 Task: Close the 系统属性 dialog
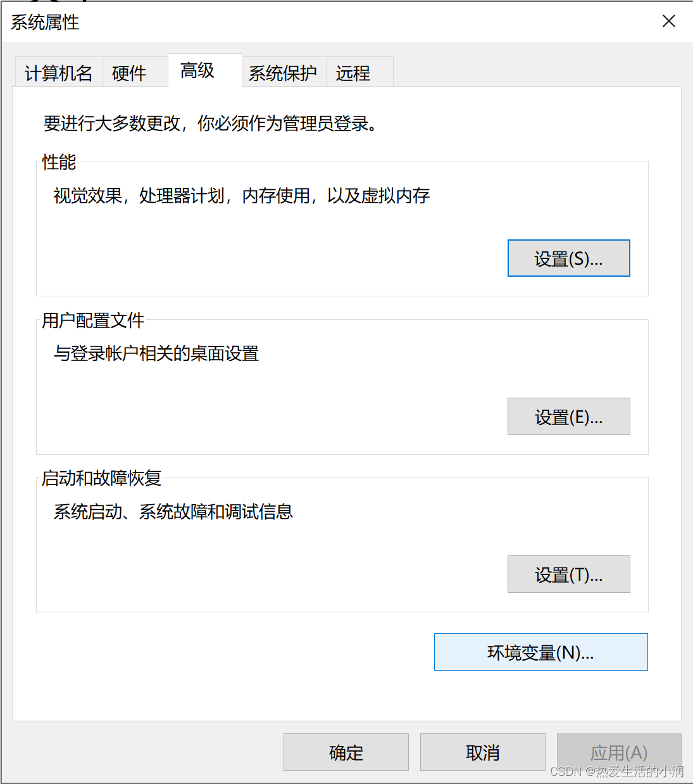(x=668, y=21)
